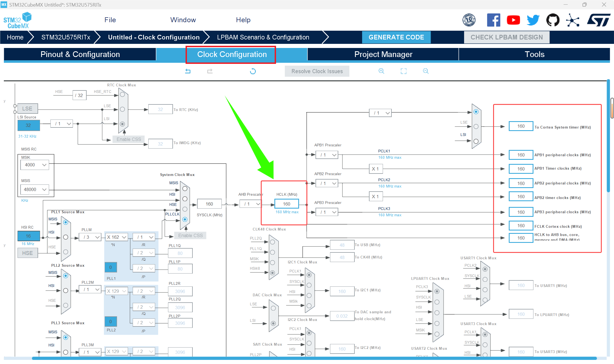This screenshot has height=364, width=614.
Task: Open LPBAM Scenario & Configuration breadcrumb
Action: tap(263, 37)
